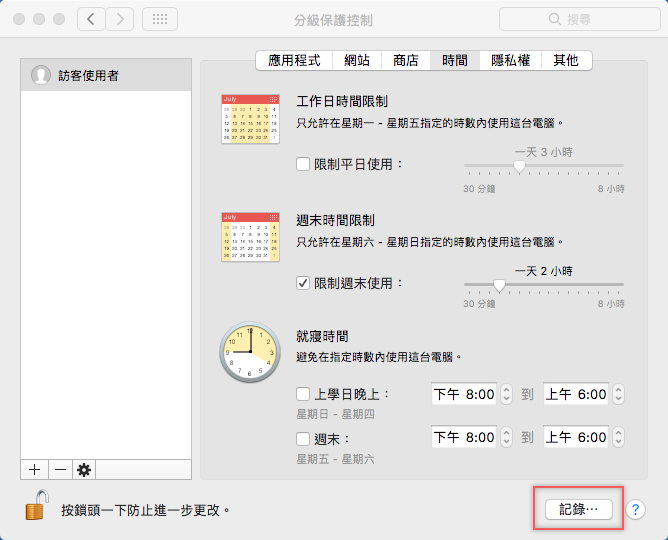
Task: Click the 週末時間限制 heading
Action: point(335,221)
